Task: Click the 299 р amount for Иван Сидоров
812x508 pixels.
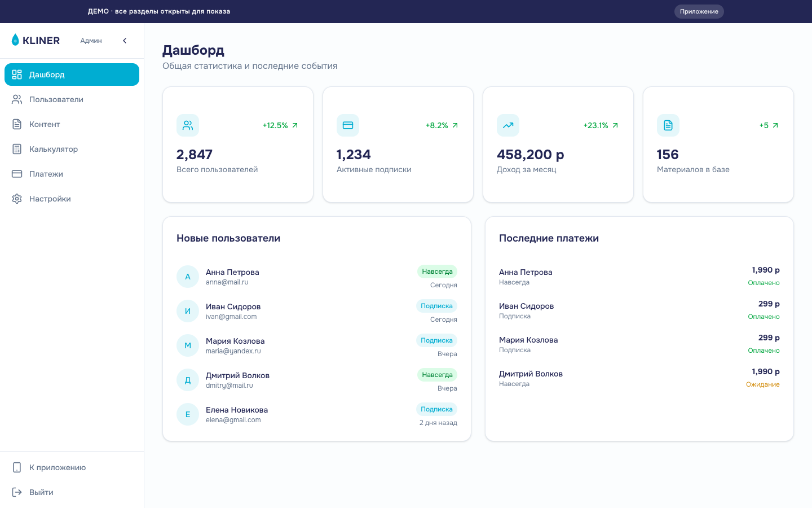Action: tap(769, 304)
